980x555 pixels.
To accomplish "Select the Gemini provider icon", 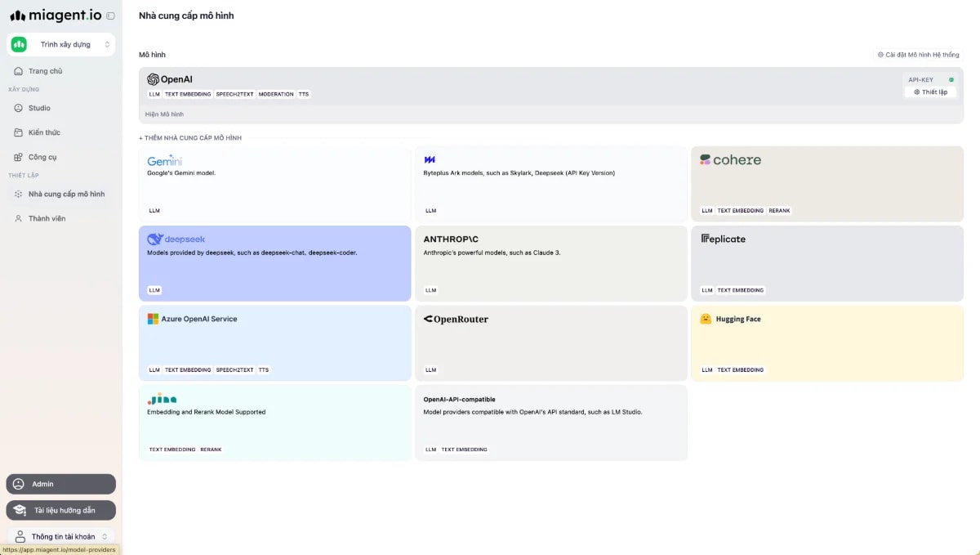I will pyautogui.click(x=163, y=162).
